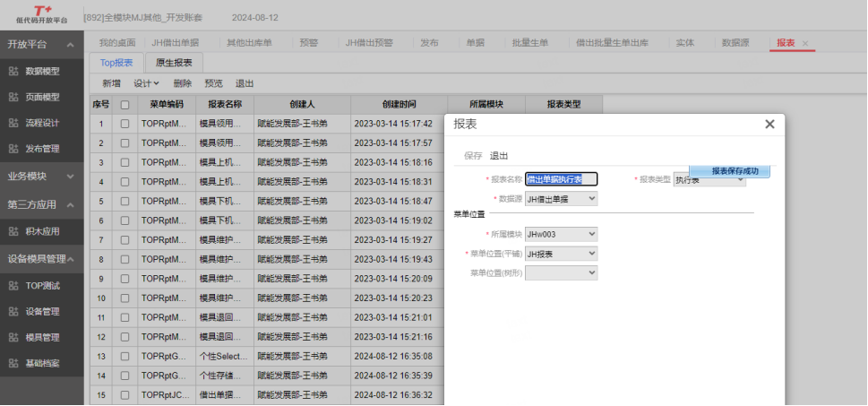This screenshot has width=868, height=406.
Task: Switch to the 预警 tab
Action: point(309,43)
